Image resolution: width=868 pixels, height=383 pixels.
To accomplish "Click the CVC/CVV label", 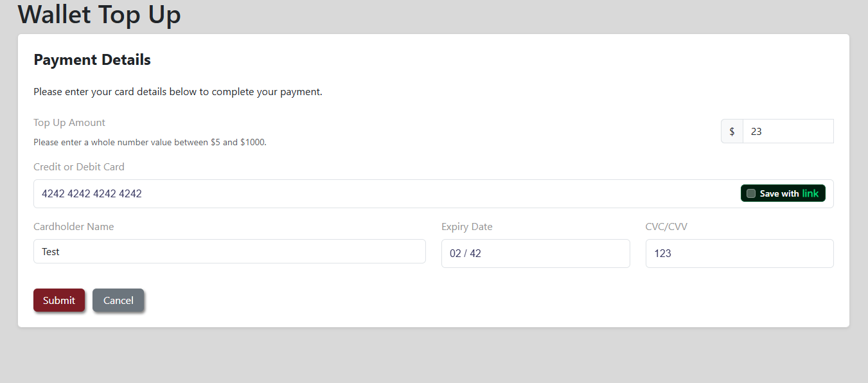I will tap(666, 226).
